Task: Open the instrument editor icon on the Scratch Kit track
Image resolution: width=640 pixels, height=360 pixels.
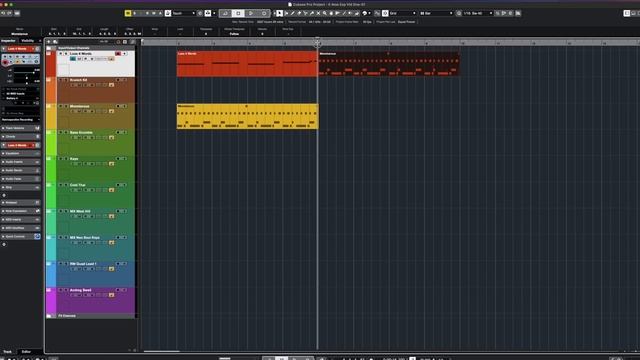Action: (x=111, y=85)
